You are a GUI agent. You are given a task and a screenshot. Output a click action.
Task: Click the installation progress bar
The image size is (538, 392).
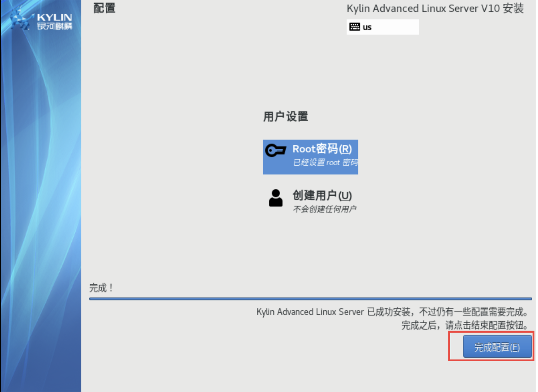311,299
